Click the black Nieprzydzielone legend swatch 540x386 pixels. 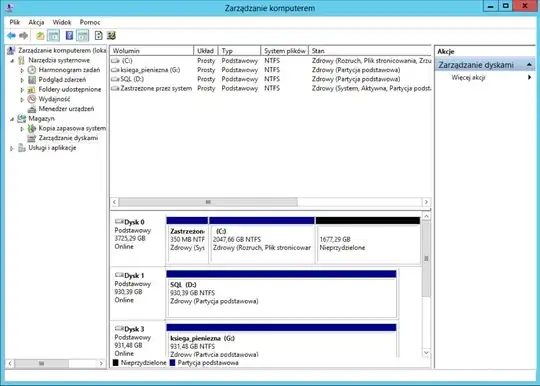click(116, 363)
